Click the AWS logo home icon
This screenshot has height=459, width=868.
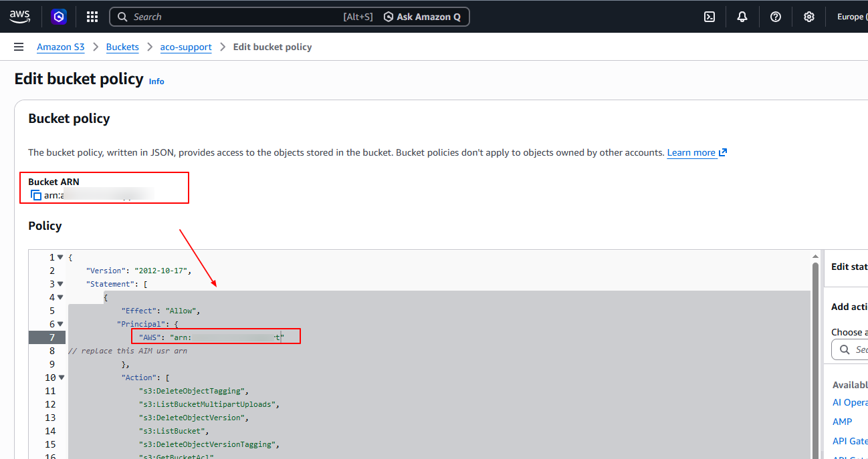click(x=19, y=17)
